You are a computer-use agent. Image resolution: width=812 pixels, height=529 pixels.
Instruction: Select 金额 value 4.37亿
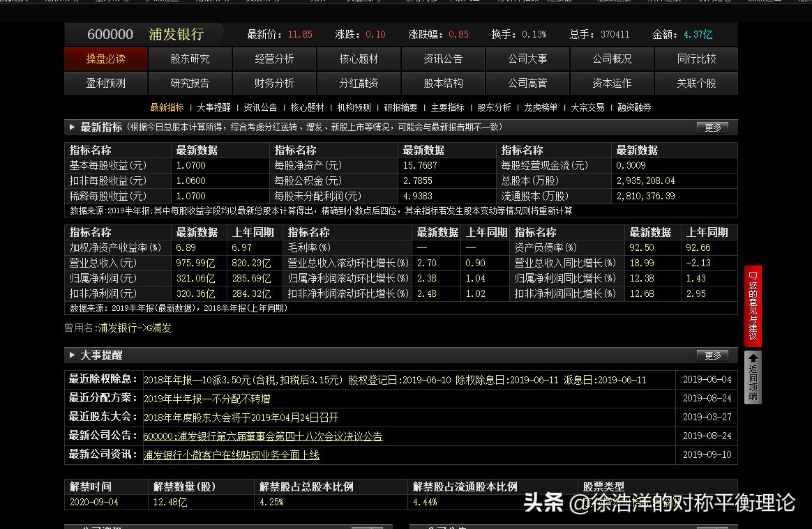coord(698,35)
